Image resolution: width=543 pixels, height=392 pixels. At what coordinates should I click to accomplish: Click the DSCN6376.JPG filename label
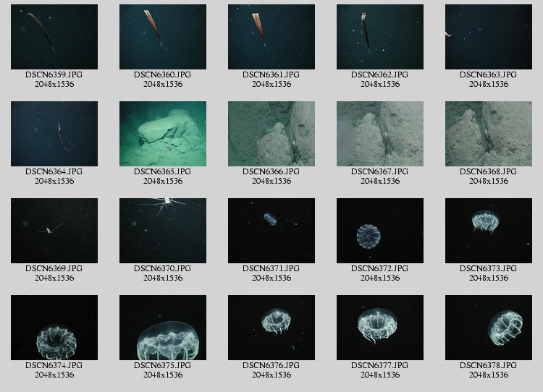(271, 365)
